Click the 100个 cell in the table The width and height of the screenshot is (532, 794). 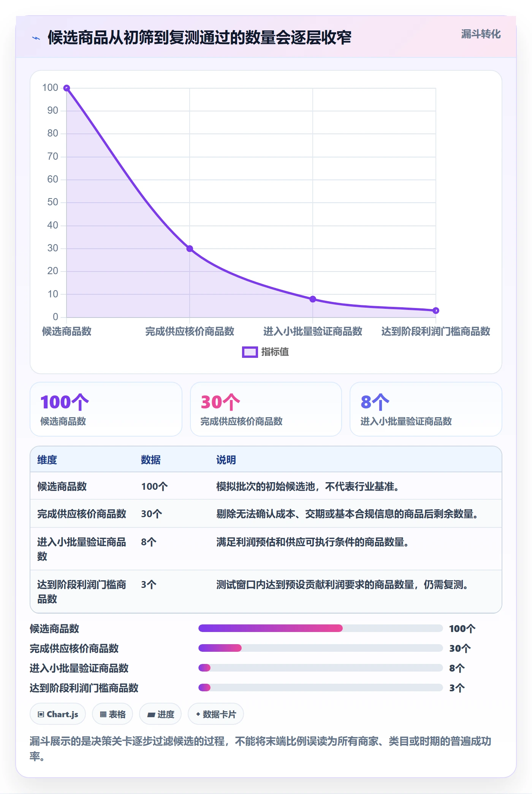point(154,486)
